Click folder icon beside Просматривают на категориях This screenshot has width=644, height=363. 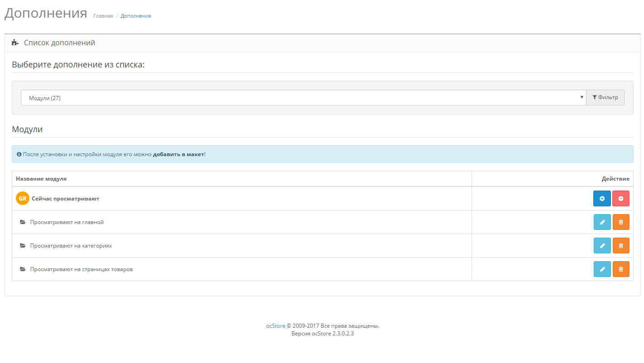[x=23, y=246]
